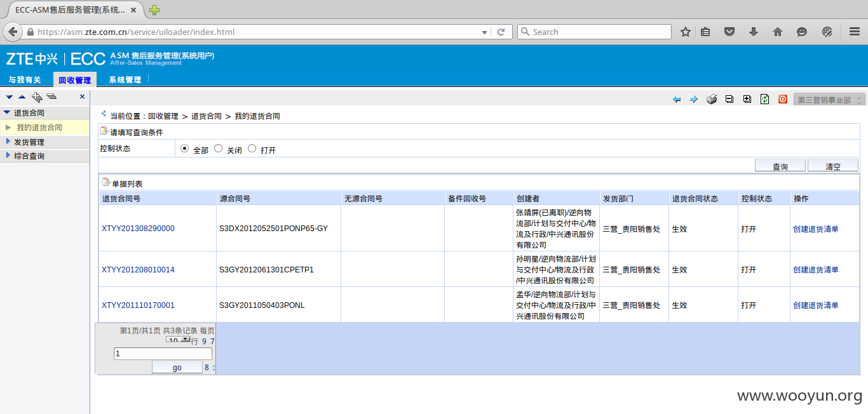Open the URL bar history dropdown arrow
This screenshot has height=414, width=868.
point(485,32)
